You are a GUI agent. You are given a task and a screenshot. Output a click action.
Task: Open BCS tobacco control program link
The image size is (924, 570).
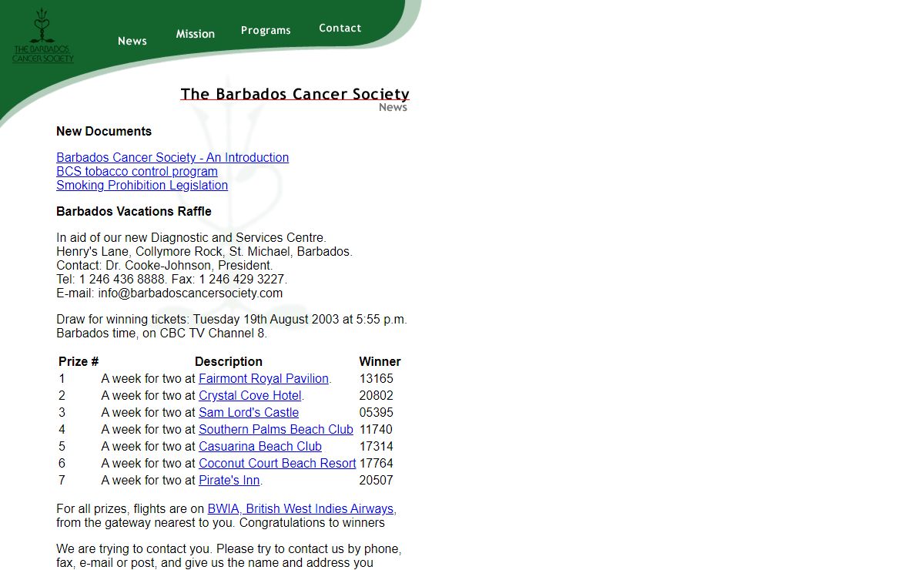pos(137,171)
